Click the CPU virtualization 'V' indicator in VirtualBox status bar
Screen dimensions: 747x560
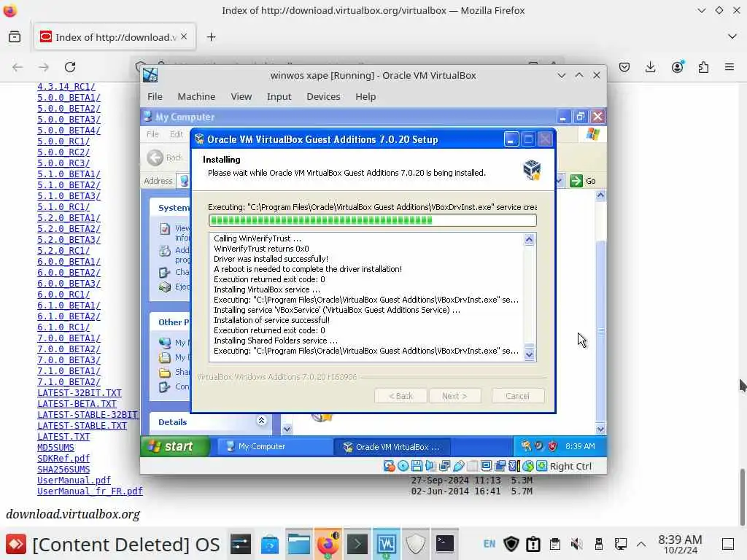coord(514,466)
